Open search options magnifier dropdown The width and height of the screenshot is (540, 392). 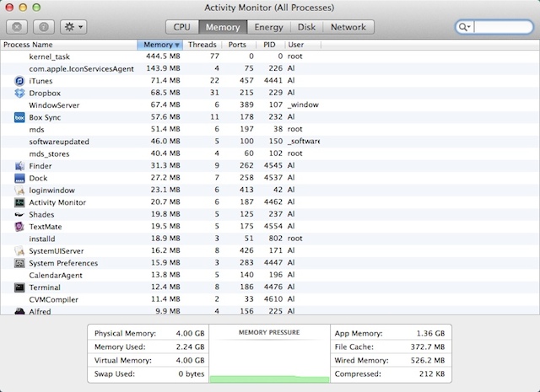(465, 27)
